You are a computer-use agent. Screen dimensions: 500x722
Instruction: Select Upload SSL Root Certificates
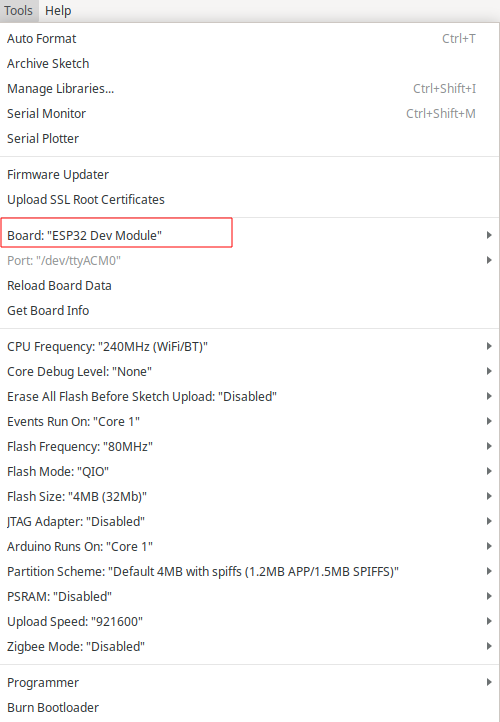(x=250, y=199)
